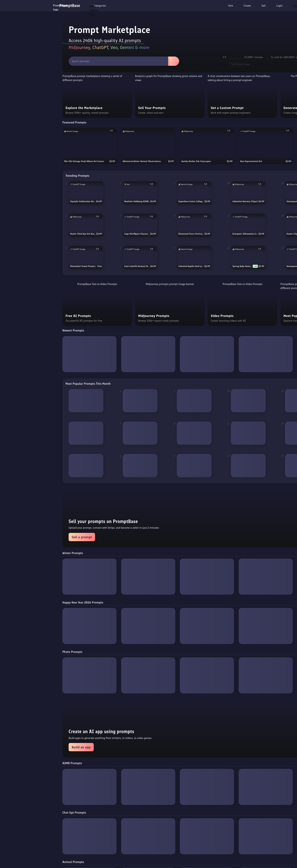Expand the Categories dropdown in the navbar

[x=100, y=6]
